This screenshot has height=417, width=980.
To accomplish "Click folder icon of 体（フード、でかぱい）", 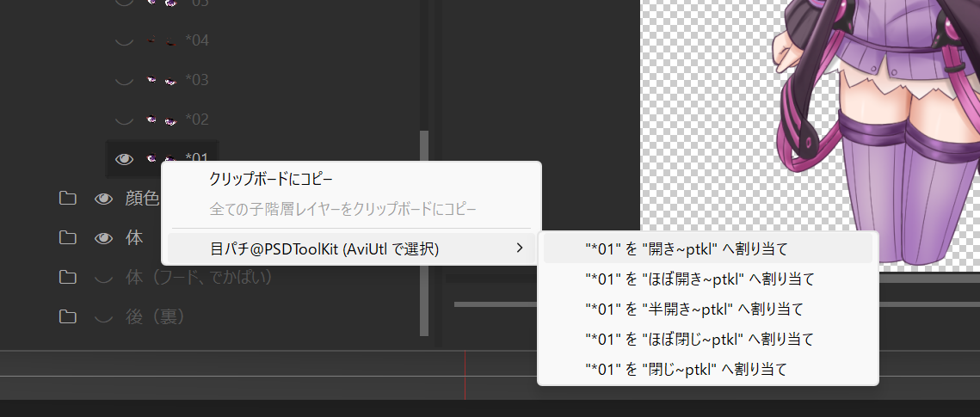I will click(x=67, y=277).
